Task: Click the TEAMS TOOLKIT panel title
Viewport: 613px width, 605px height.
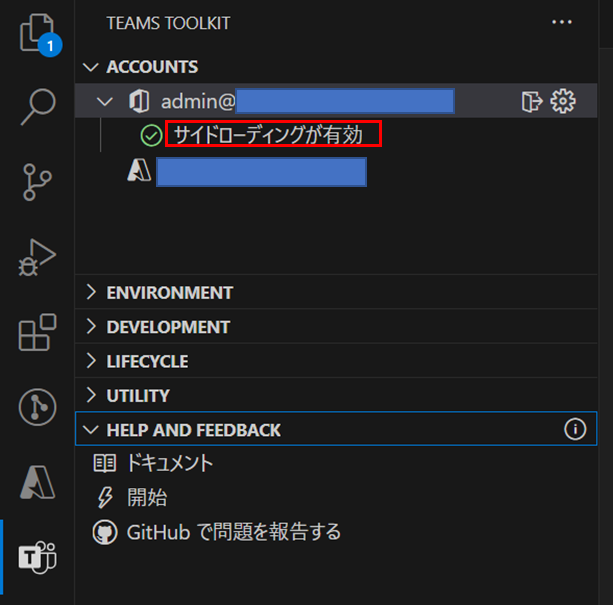Action: tap(168, 23)
